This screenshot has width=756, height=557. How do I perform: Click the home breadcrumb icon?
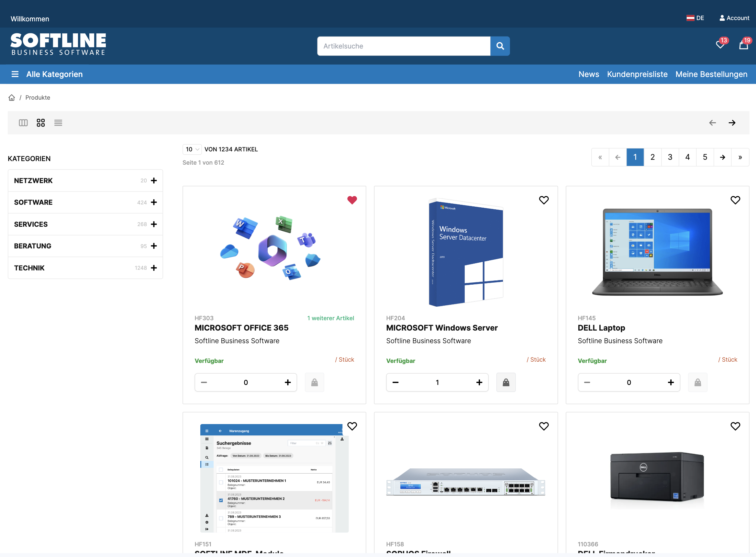coord(12,97)
